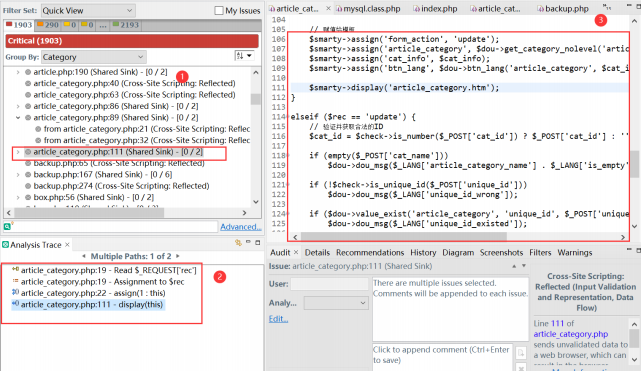The height and width of the screenshot is (371, 641).
Task: Expand article_category.php:111 Shared Sink node
Action: pos(18,152)
